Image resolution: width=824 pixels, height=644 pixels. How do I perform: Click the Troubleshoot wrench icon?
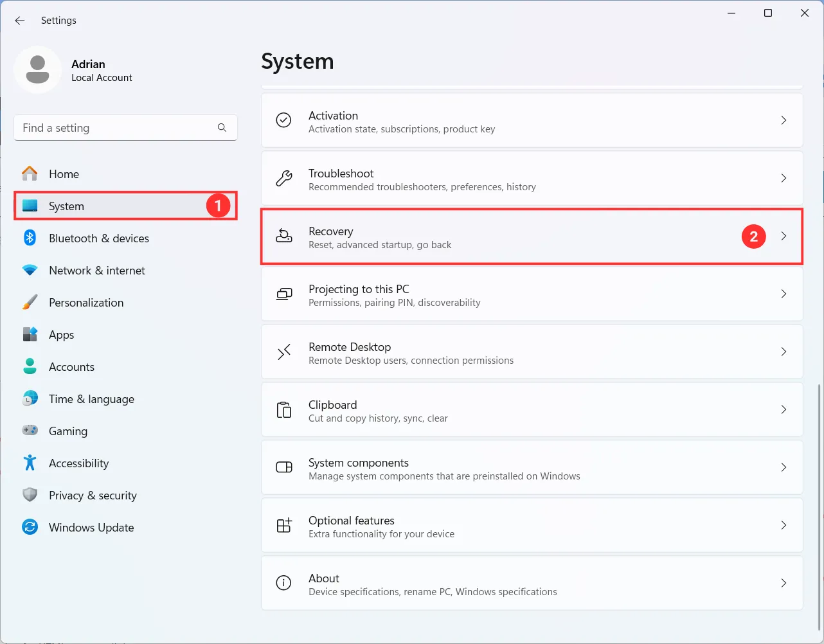pyautogui.click(x=283, y=178)
